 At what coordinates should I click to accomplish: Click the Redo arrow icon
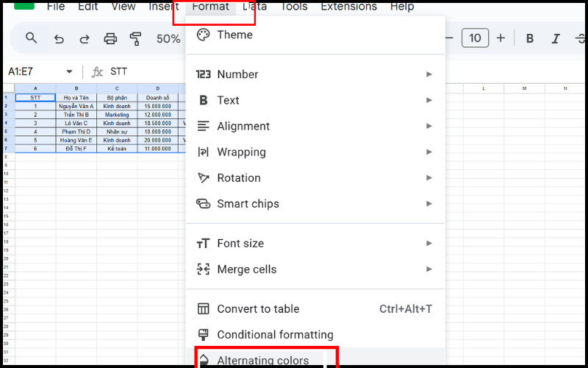tap(85, 39)
